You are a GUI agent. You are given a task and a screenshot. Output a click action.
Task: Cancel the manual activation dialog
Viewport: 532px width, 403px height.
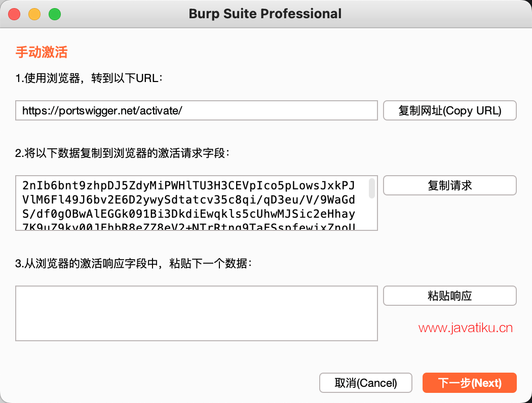coord(366,383)
